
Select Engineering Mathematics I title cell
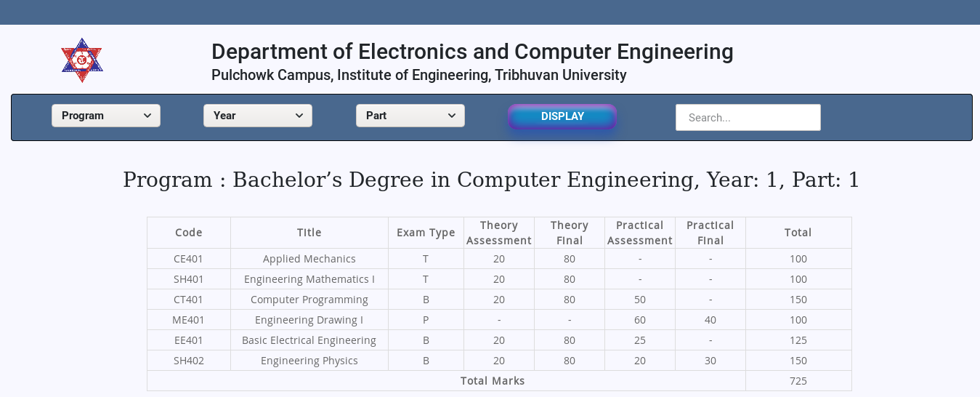(x=309, y=279)
